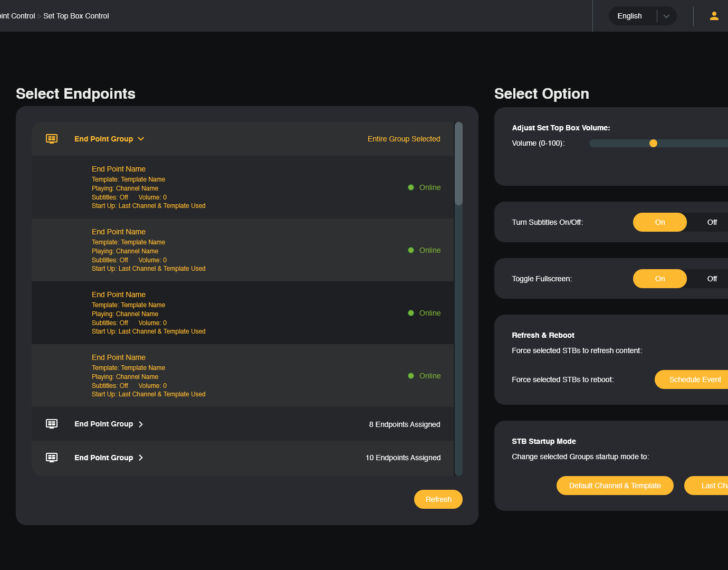This screenshot has width=728, height=570.
Task: Turn subtitles On
Action: (x=659, y=222)
